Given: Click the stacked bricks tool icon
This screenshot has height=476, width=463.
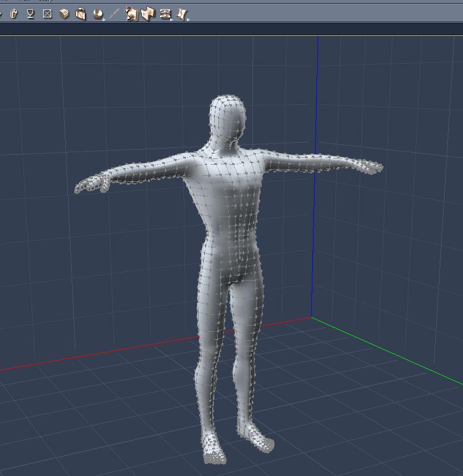Looking at the screenshot, I should 165,14.
